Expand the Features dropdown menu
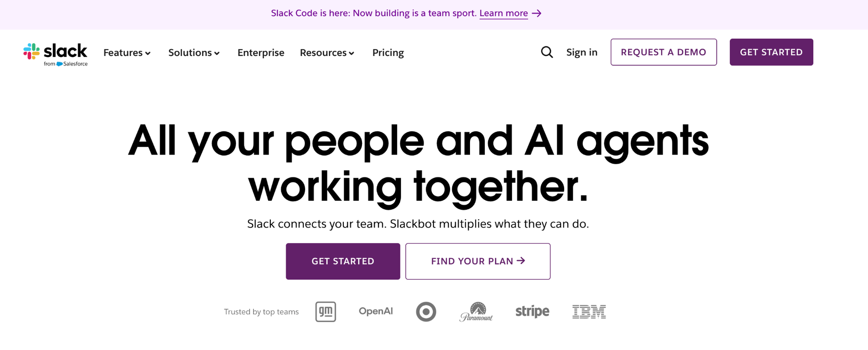The width and height of the screenshot is (868, 350). click(x=127, y=52)
